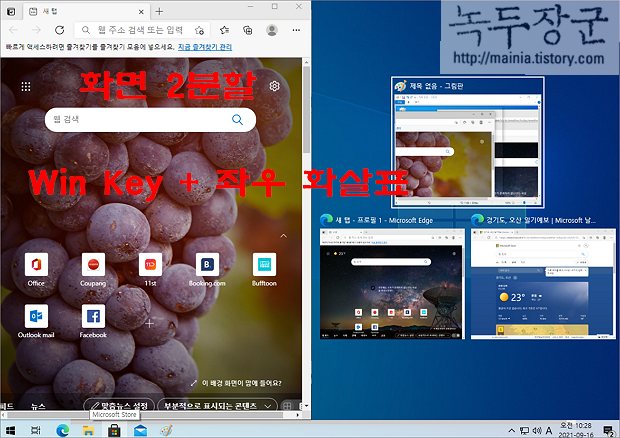Collapse the quick links with chevron
Screen dimensions: 620x438
coord(284,236)
